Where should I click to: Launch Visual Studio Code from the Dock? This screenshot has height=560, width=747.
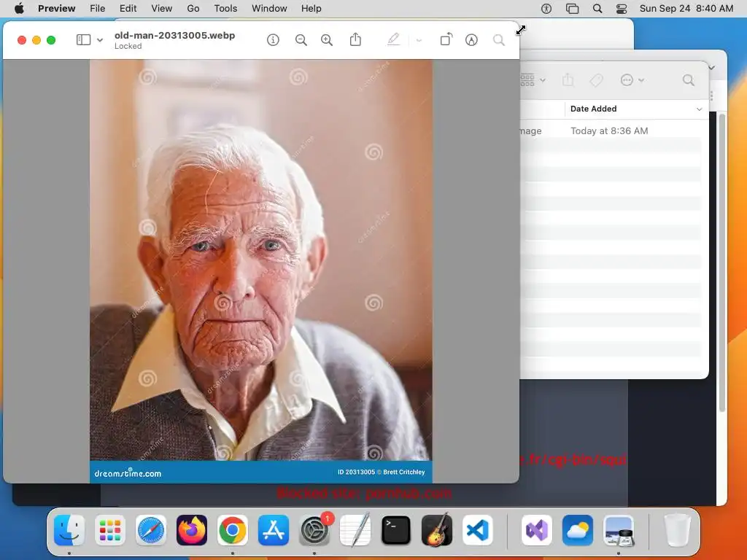(477, 530)
